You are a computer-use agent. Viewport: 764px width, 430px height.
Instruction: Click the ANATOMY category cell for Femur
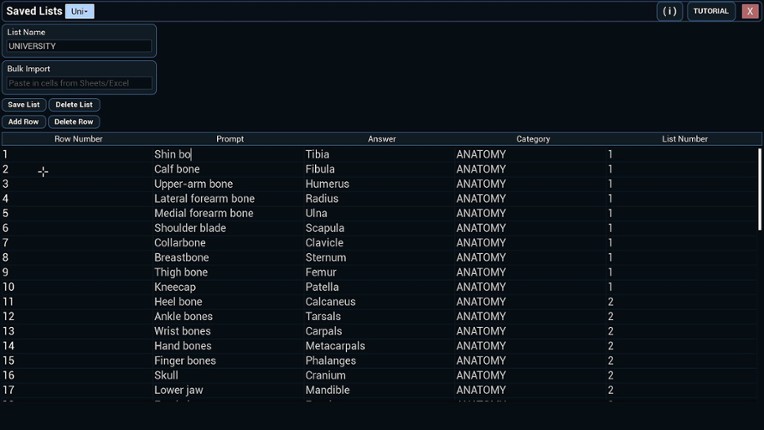[x=481, y=272]
